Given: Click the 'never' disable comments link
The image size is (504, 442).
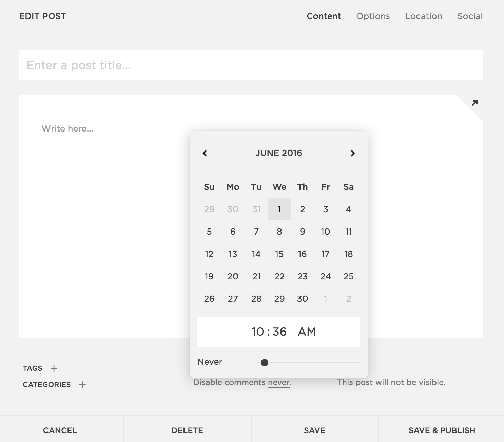Looking at the screenshot, I should [278, 383].
